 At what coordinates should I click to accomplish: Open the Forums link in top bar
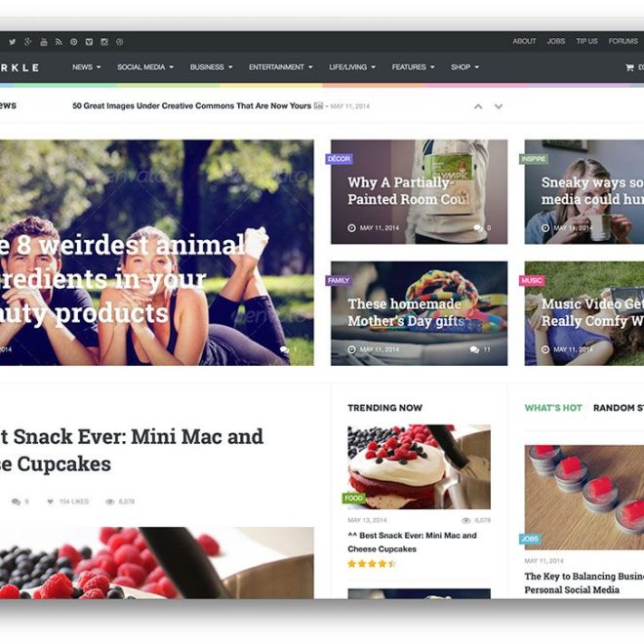pyautogui.click(x=624, y=41)
